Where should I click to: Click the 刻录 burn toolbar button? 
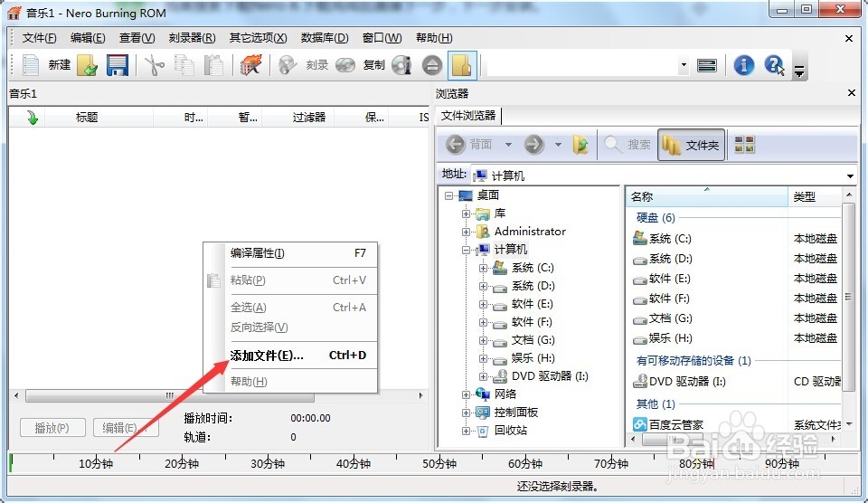(x=304, y=65)
